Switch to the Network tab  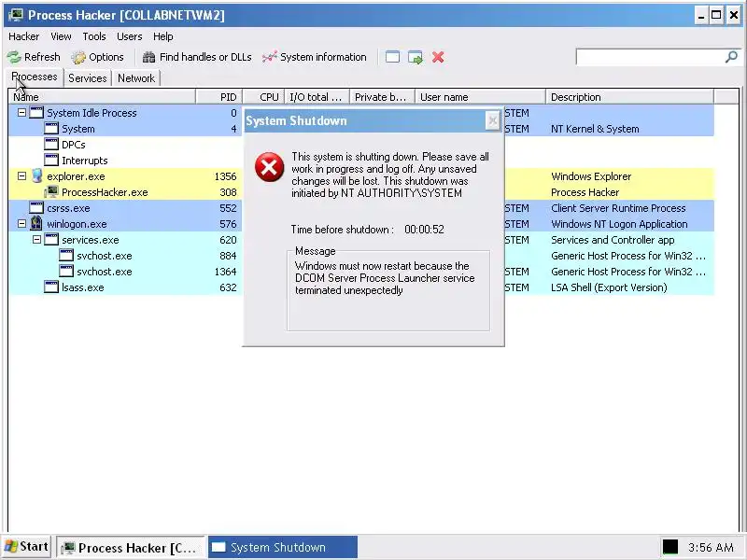pyautogui.click(x=136, y=78)
